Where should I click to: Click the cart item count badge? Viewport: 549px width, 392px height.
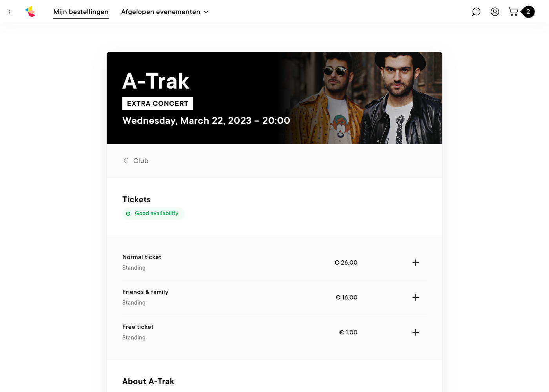tap(528, 12)
